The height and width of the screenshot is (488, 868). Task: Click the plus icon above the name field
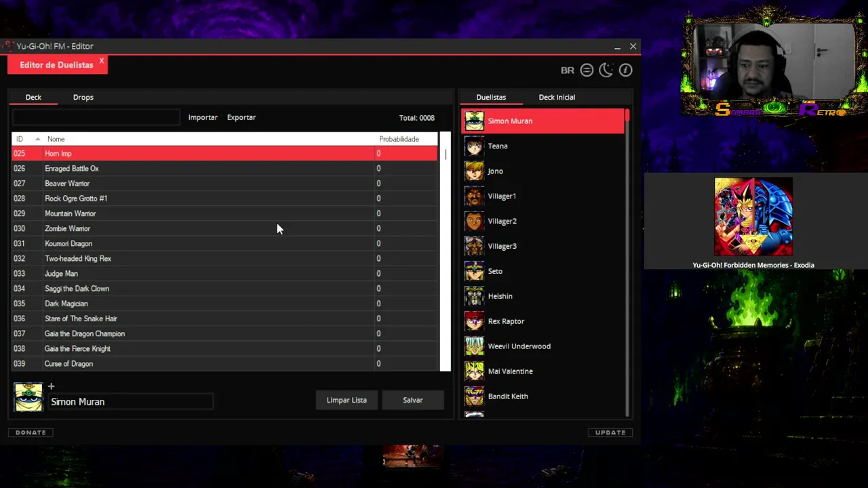(x=51, y=386)
